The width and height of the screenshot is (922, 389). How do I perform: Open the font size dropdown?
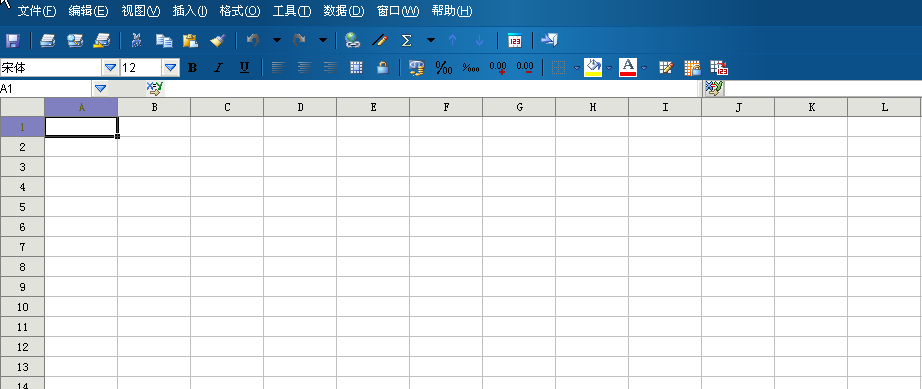(171, 68)
